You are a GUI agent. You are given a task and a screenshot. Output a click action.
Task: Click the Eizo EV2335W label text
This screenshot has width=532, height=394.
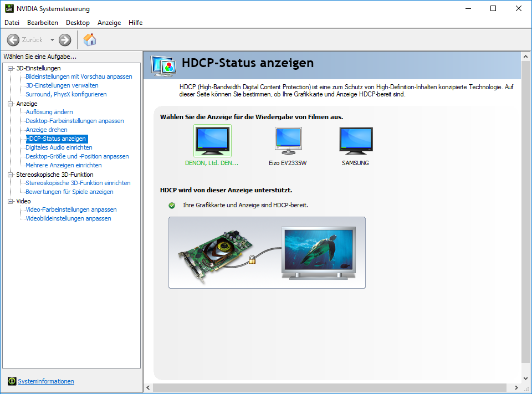click(x=288, y=163)
